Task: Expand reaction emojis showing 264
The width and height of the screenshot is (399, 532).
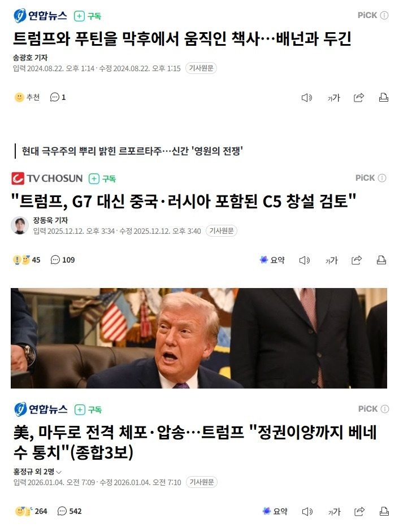Action: click(31, 511)
